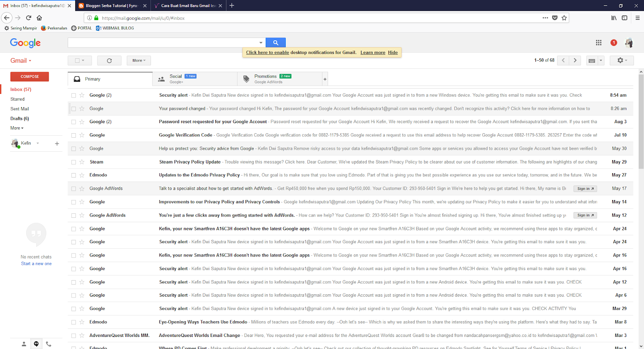Refresh the inbox with the refresh button
The image size is (644, 349).
click(109, 60)
